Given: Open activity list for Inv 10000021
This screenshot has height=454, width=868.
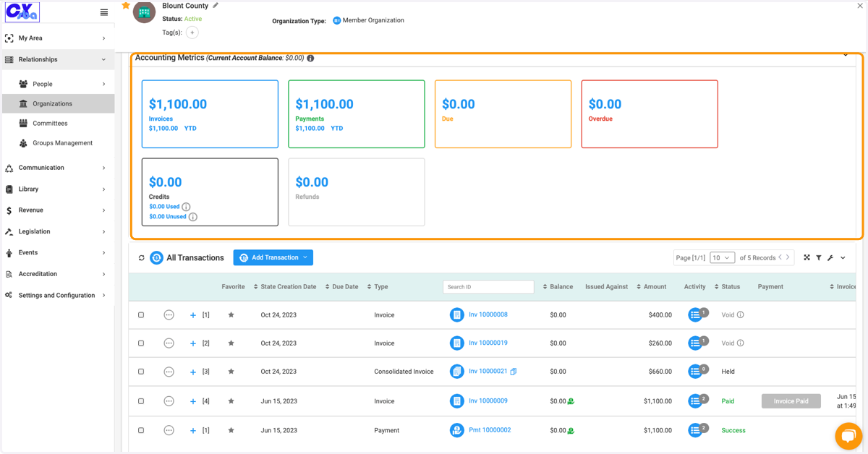Looking at the screenshot, I should [695, 372].
